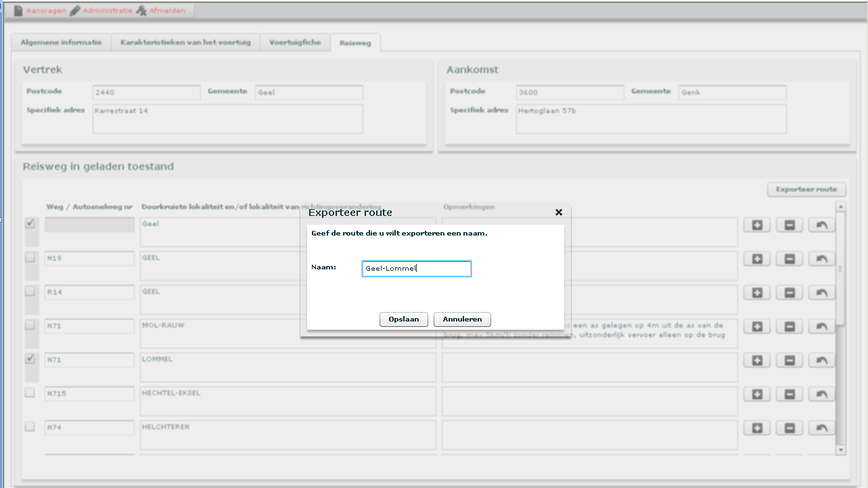Screen dimensions: 868x488
Task: Tick the checkbox of the R14 row
Action: (30, 291)
